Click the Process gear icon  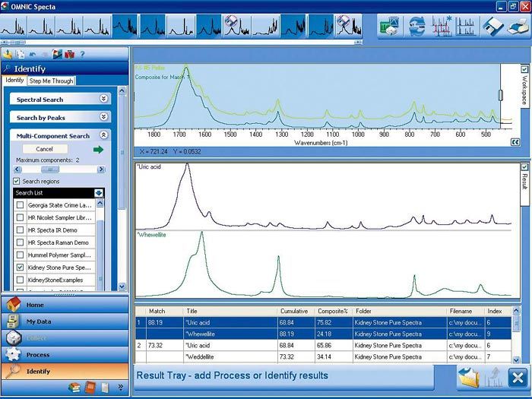point(13,354)
